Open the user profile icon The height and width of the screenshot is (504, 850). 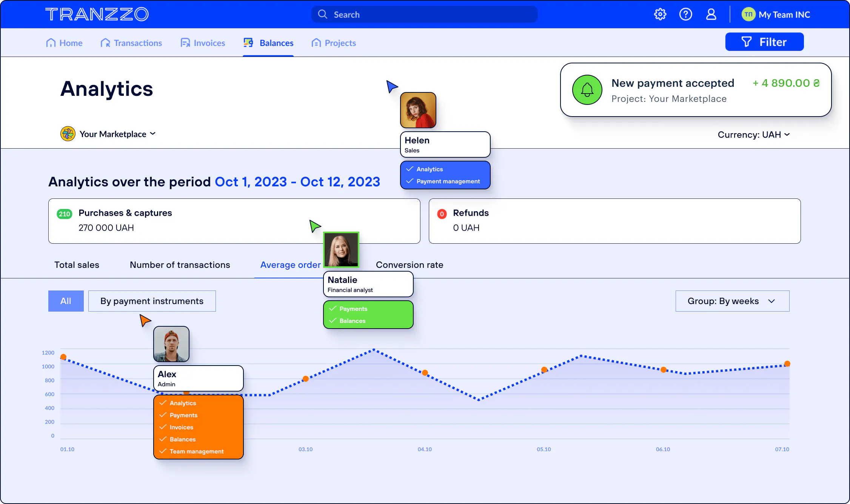[x=711, y=14]
